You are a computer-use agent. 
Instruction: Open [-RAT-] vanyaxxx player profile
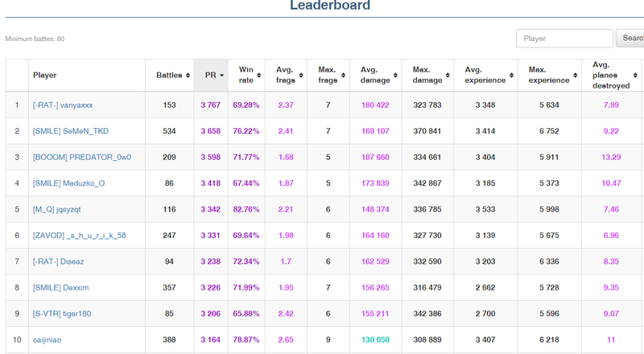[63, 105]
